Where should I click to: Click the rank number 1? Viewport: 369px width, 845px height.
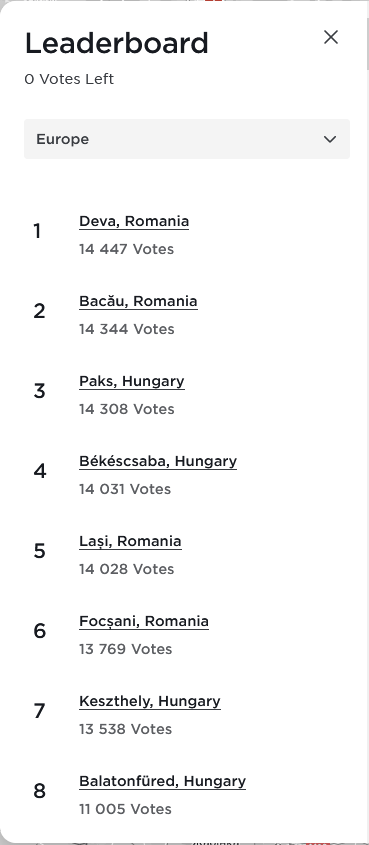click(x=37, y=231)
